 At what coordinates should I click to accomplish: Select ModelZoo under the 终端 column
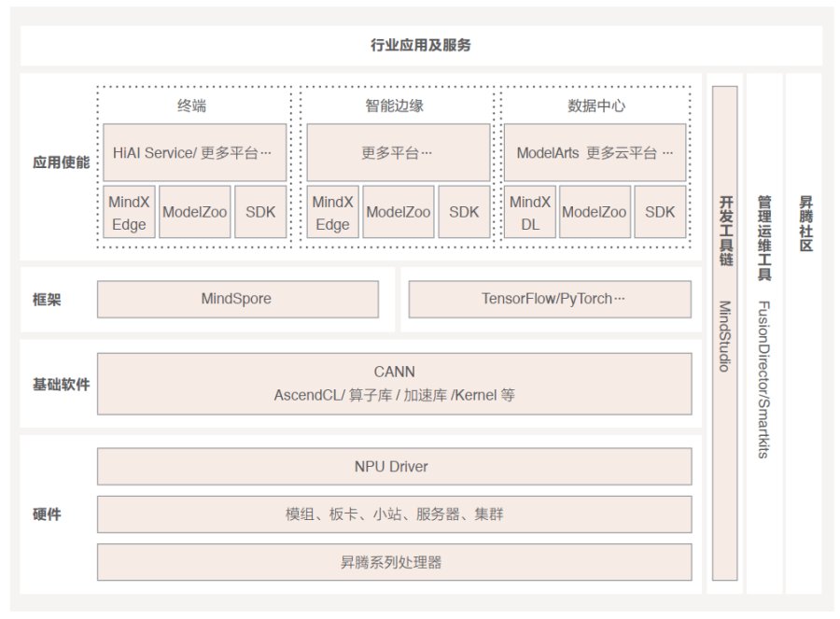(x=194, y=212)
